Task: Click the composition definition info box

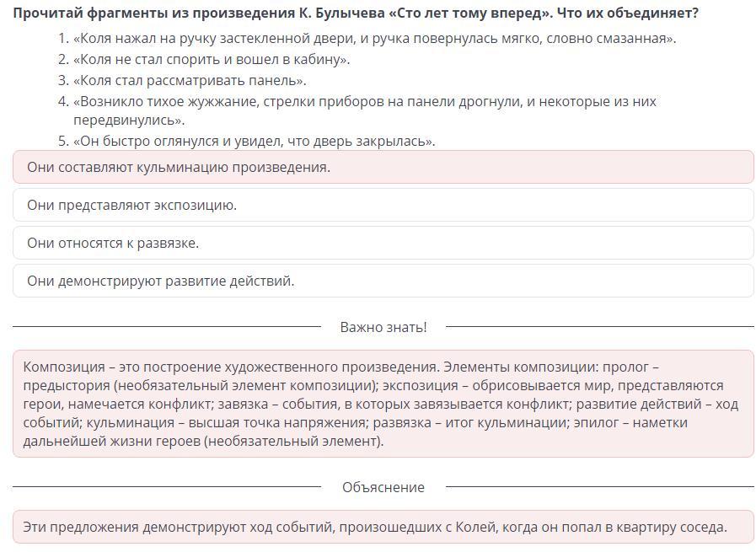Action: click(x=383, y=404)
